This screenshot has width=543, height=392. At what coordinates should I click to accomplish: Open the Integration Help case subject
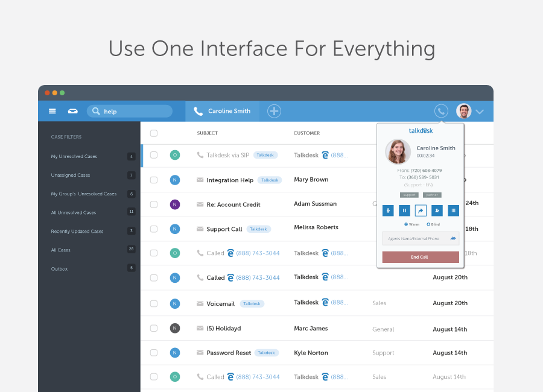230,180
